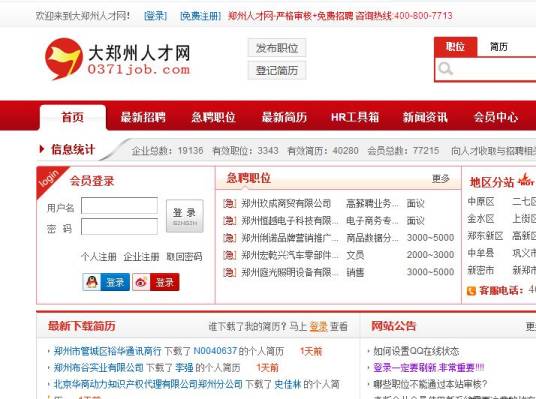Click the 企业总数:19136 statistic
This screenshot has width=536, height=399.
tap(168, 150)
